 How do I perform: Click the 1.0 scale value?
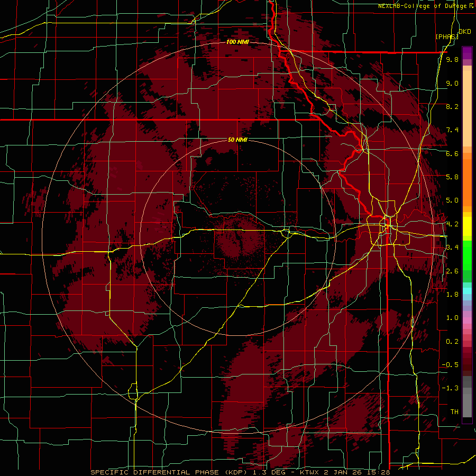click(452, 317)
